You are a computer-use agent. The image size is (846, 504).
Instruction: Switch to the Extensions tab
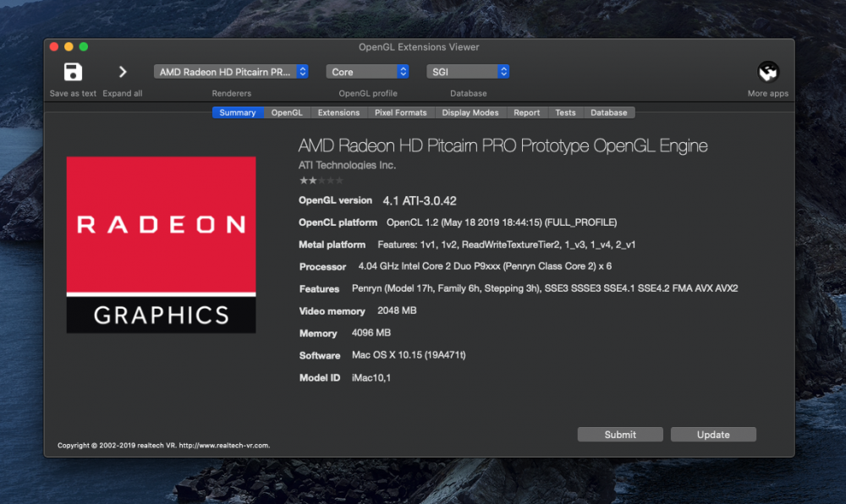pos(338,112)
